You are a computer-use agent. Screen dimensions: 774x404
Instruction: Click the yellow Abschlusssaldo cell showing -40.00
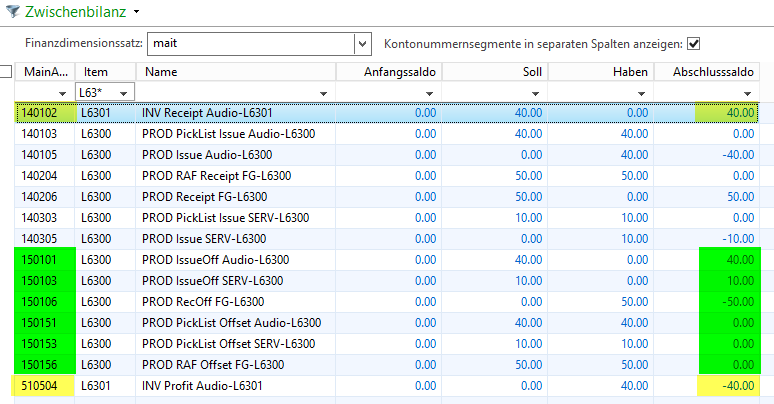pos(726,386)
